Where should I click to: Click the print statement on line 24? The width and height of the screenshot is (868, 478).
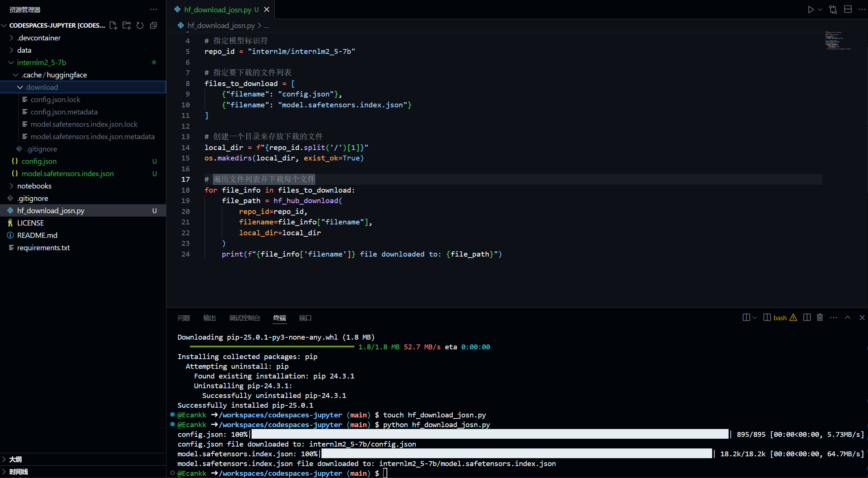tap(361, 254)
